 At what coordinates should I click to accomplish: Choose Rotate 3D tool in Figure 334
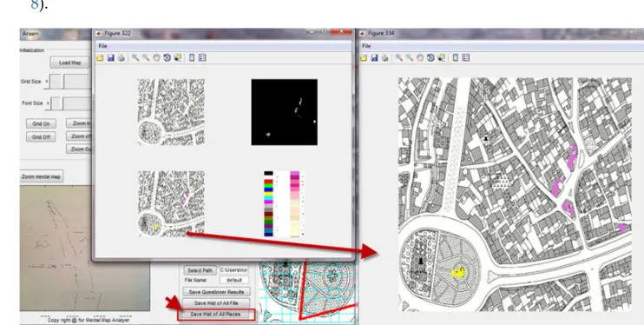[x=430, y=58]
